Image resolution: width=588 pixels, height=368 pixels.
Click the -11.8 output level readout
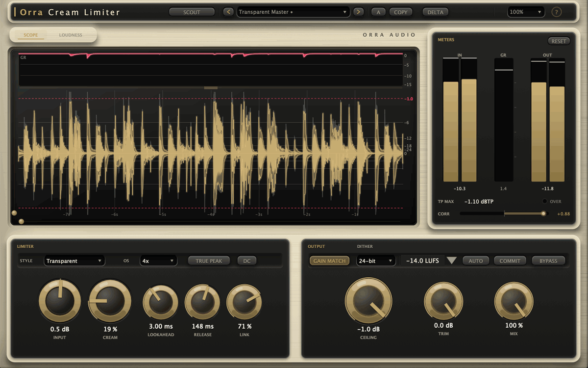(548, 188)
